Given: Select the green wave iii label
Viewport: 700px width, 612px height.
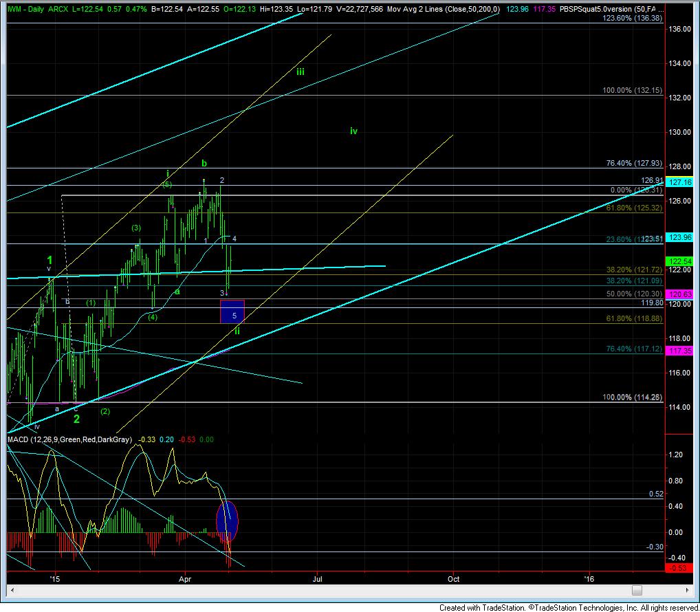Looking at the screenshot, I should coord(300,72).
